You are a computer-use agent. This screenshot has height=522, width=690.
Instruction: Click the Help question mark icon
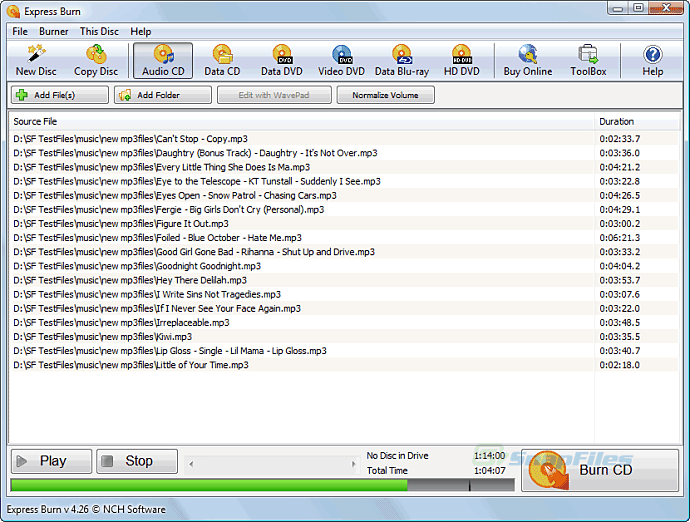[x=653, y=55]
